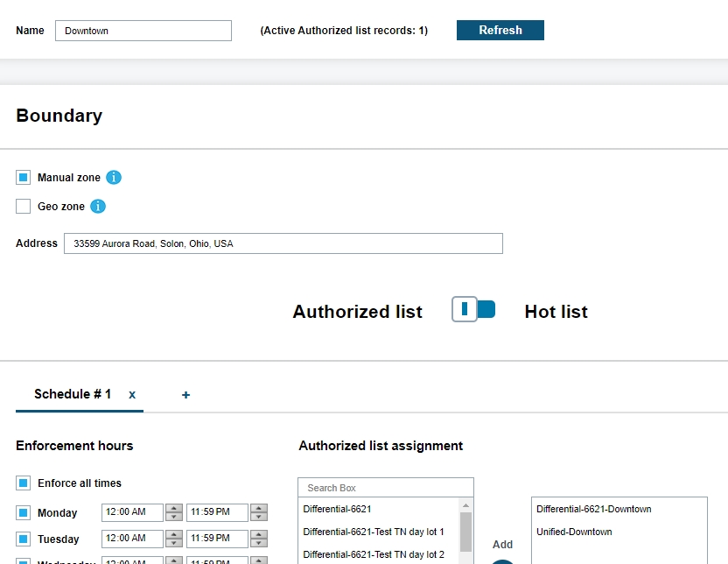Select Differential-6621-Test TN day lot 1
The image size is (728, 564).
(x=374, y=532)
